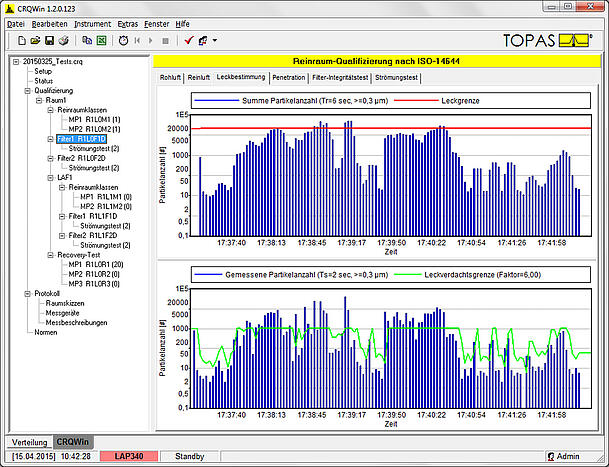Click the stopwatch timer icon
This screenshot has height=467, width=609.
pyautogui.click(x=123, y=40)
